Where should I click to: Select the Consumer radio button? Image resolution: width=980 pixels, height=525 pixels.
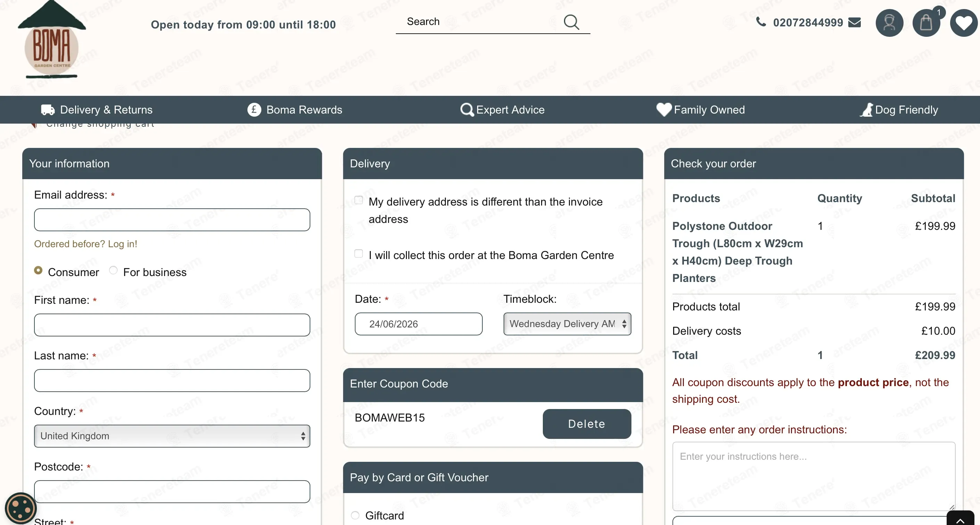pos(38,270)
